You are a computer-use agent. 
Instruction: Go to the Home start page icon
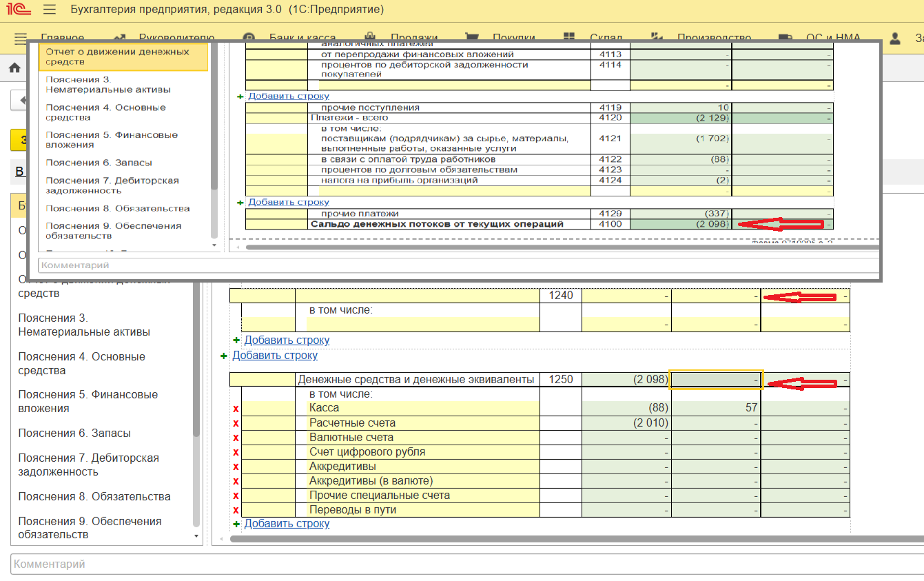[x=14, y=68]
